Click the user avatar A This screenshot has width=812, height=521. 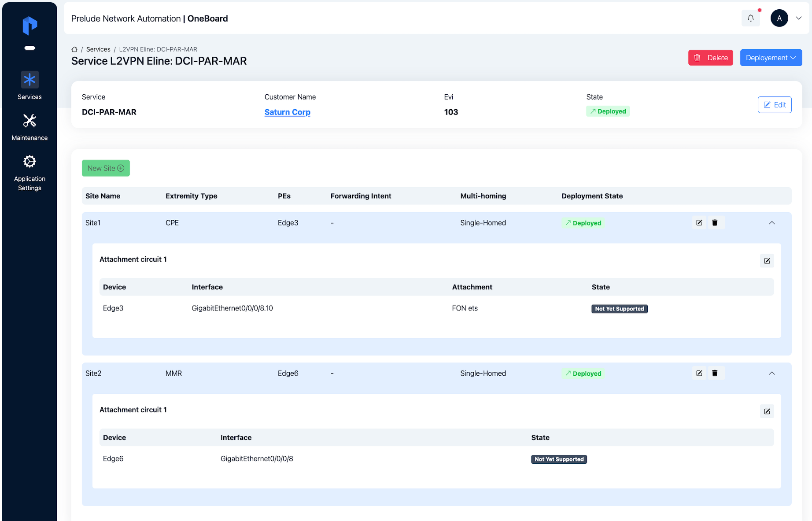pos(779,18)
